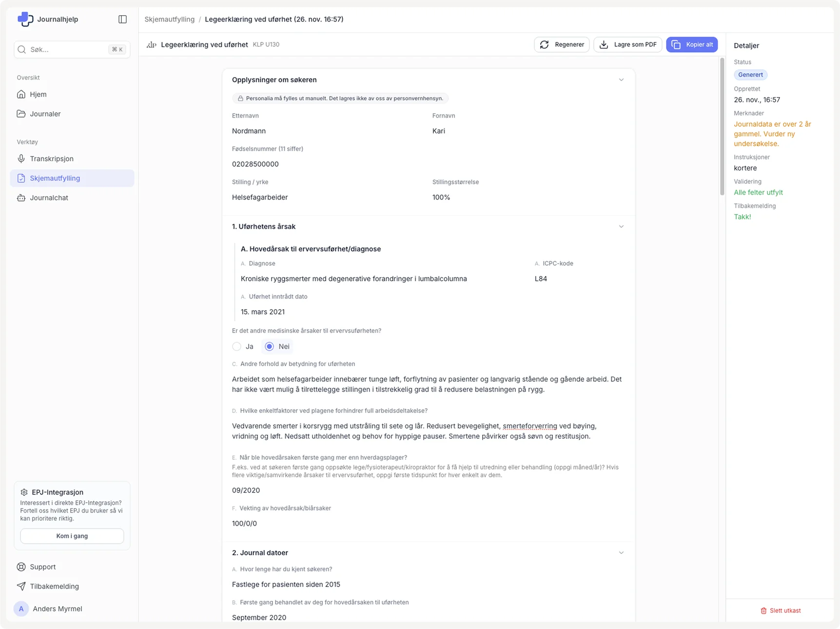Click the Regenerer refresh icon
Viewport: 840px width, 629px height.
pyautogui.click(x=544, y=44)
